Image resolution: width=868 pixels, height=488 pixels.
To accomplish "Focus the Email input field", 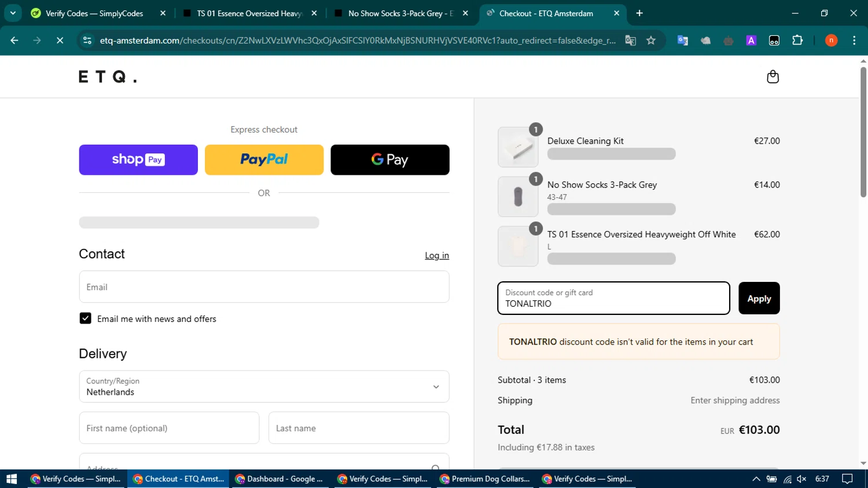I will pos(264,287).
